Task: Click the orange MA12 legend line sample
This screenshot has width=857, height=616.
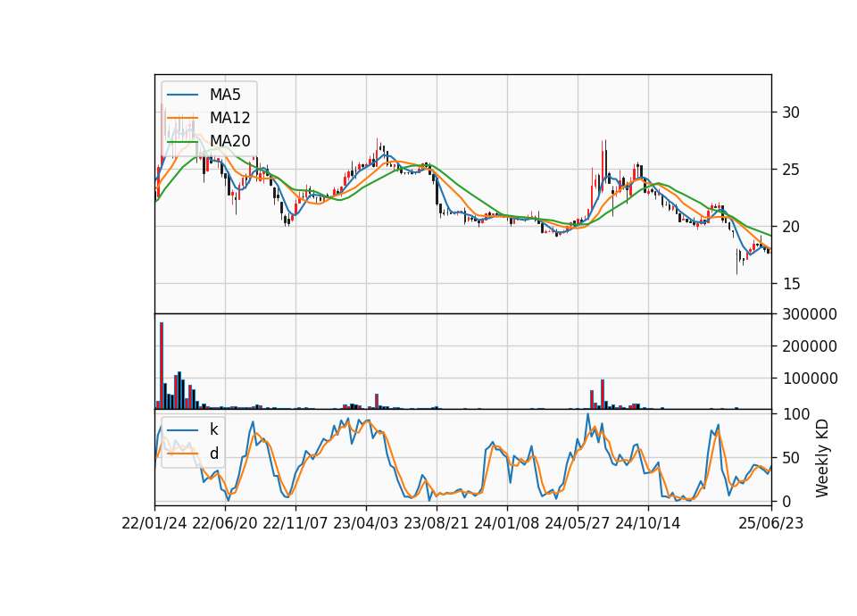Action: (x=182, y=118)
